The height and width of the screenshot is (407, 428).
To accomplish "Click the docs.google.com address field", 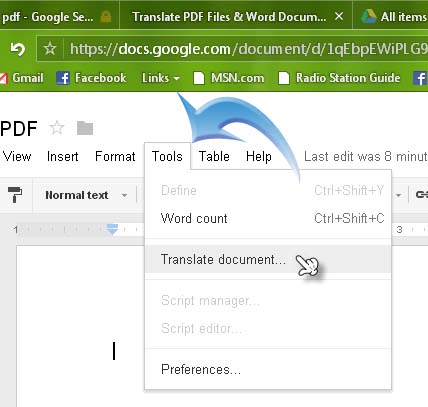I will [x=248, y=49].
